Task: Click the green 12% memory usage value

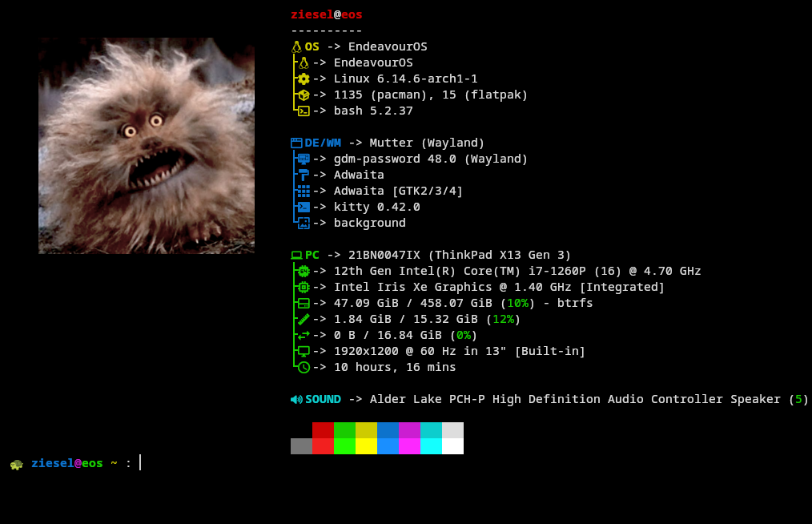Action: tap(503, 319)
